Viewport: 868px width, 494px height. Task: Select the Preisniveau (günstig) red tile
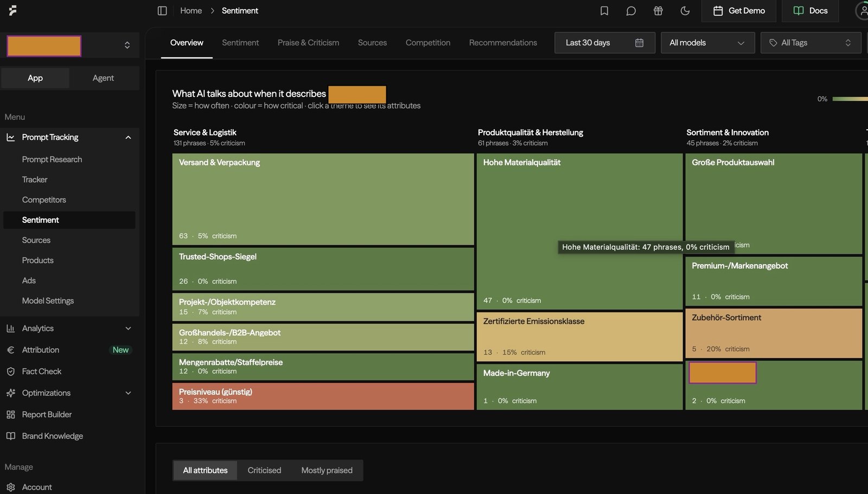[323, 396]
